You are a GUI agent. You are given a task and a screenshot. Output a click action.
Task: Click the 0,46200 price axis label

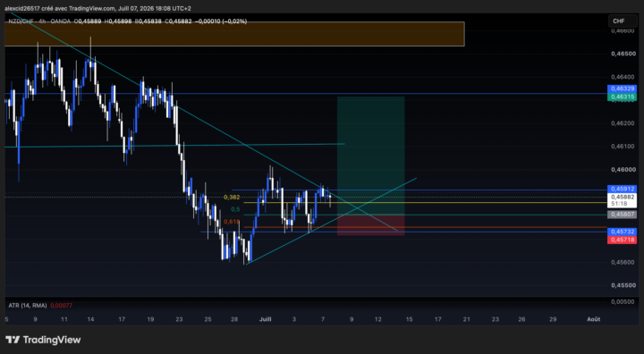click(x=623, y=122)
